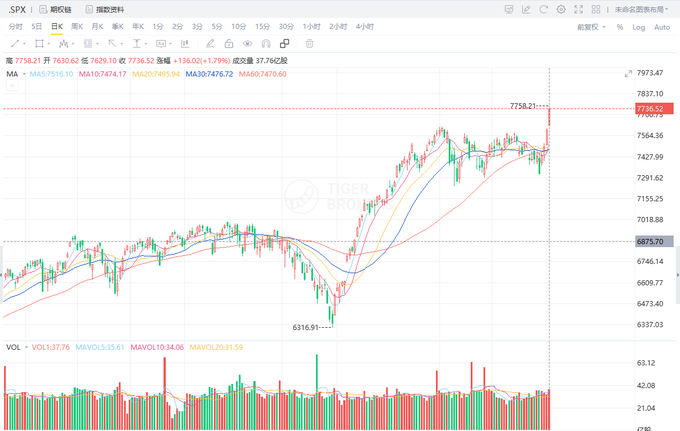This screenshot has height=431, width=680.
Task: Select the 1分 timeframe
Action: pyautogui.click(x=158, y=26)
